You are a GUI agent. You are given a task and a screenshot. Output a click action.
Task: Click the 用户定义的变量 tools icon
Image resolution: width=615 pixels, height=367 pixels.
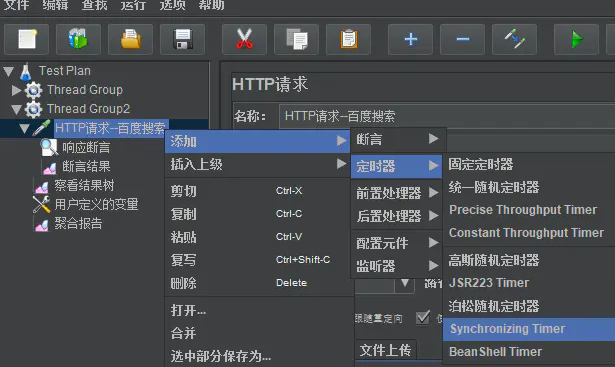(42, 204)
